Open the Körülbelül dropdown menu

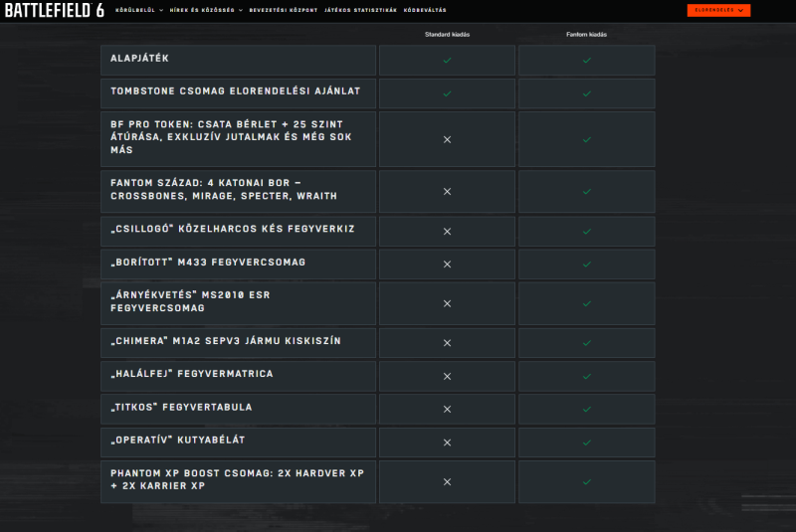click(139, 10)
